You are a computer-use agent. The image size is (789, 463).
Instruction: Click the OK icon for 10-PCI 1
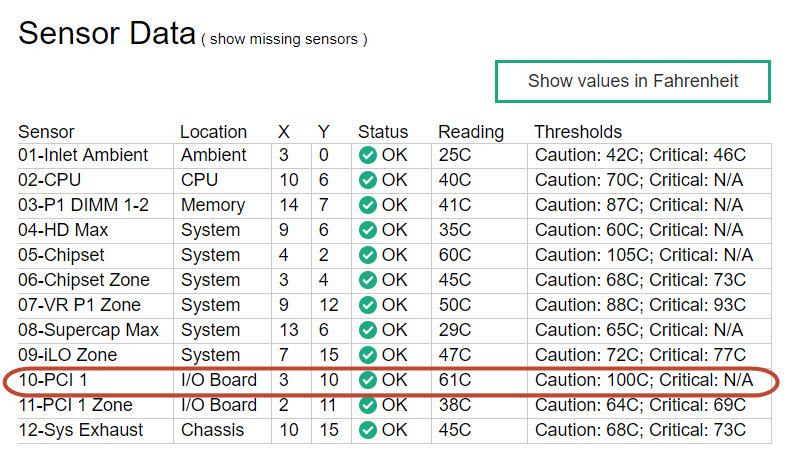click(x=367, y=381)
